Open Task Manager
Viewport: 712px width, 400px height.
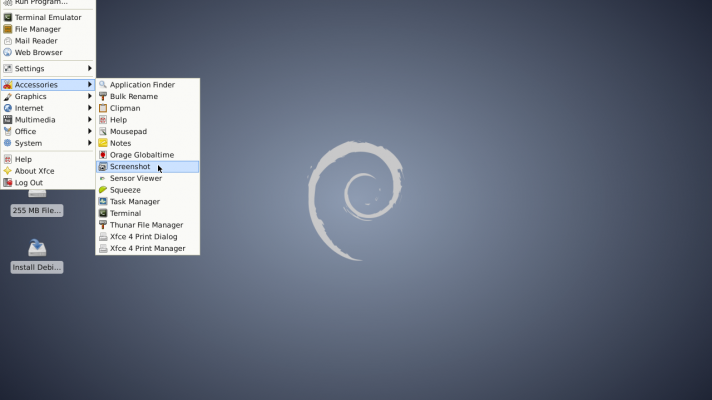[148, 202]
